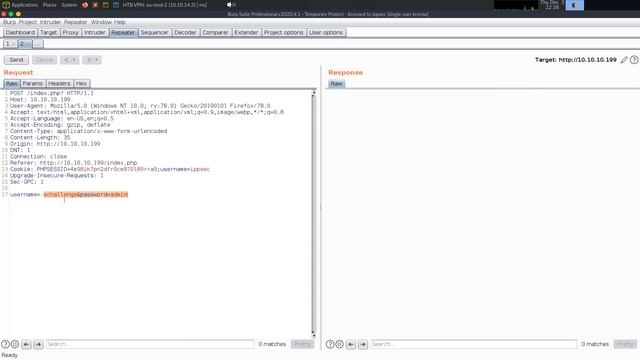The image size is (640, 360).
Task: Switch request view to Hex
Action: click(x=81, y=83)
